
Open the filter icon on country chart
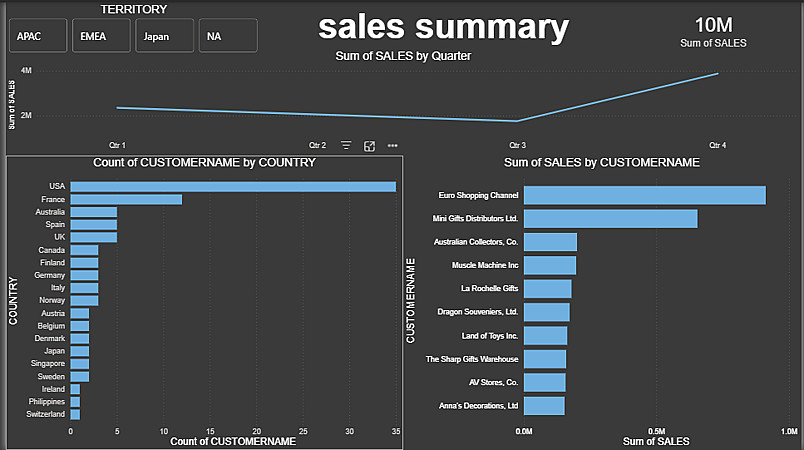click(x=346, y=146)
